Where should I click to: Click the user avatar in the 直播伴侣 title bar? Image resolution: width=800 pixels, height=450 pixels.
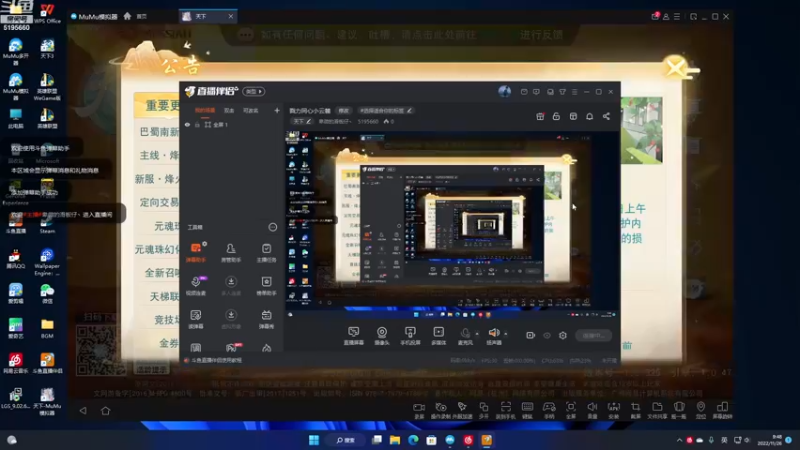(504, 92)
